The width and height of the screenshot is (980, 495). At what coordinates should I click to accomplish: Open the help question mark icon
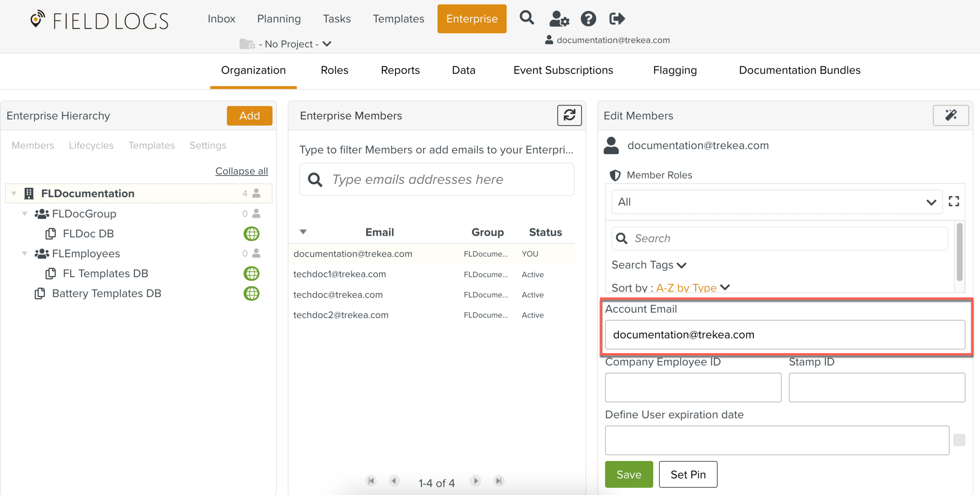tap(588, 18)
